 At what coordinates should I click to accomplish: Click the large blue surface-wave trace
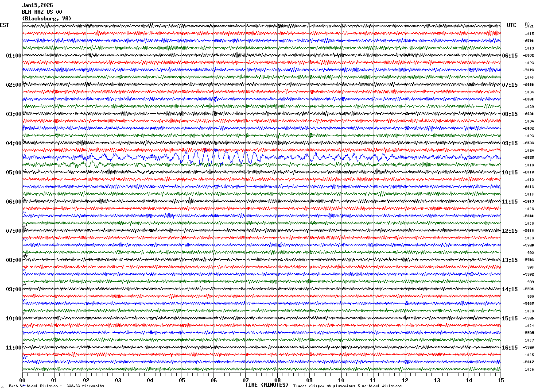(x=261, y=157)
